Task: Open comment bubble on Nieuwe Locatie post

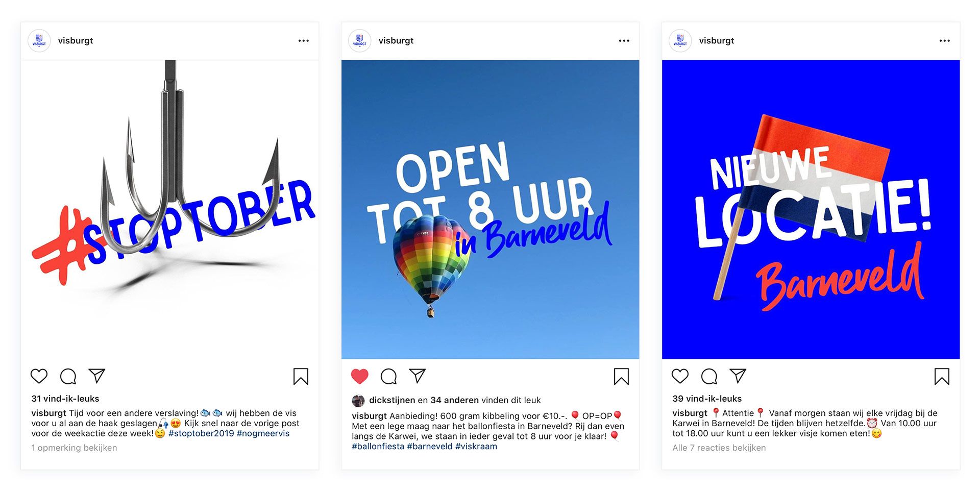Action: point(709,377)
